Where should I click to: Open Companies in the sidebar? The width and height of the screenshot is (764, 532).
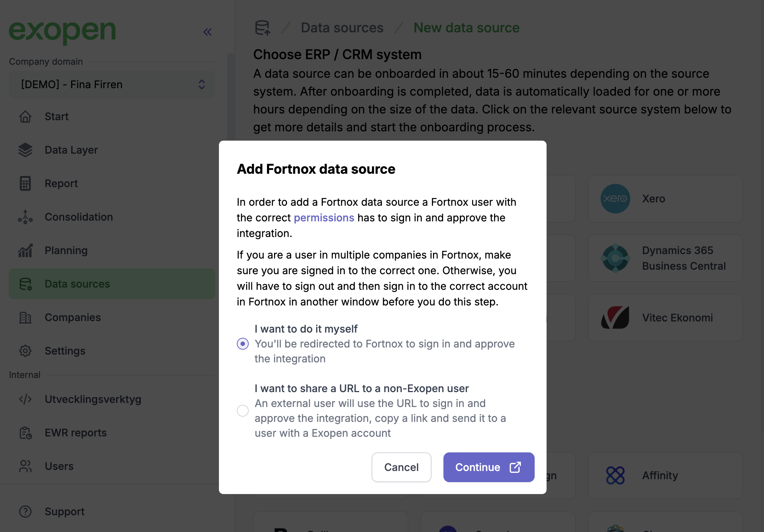point(73,317)
